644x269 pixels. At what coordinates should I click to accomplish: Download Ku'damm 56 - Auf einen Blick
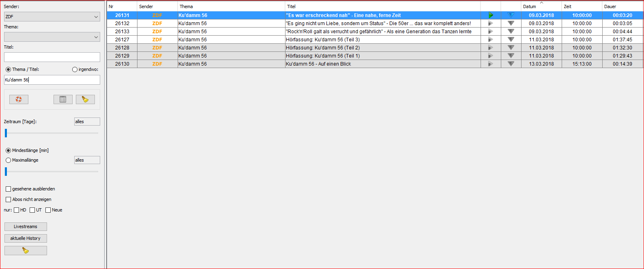(x=511, y=64)
